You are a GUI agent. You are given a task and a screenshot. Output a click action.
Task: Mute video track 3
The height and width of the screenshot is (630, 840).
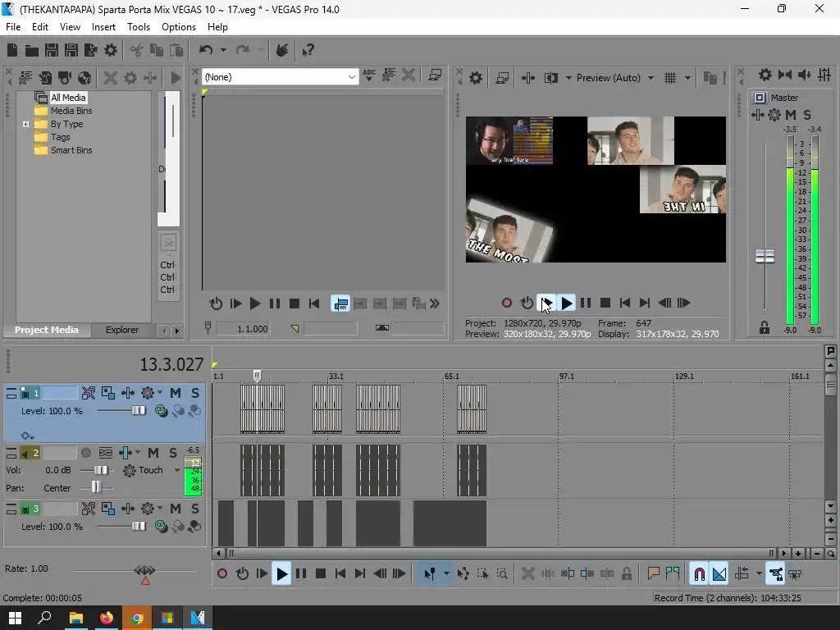(x=176, y=509)
